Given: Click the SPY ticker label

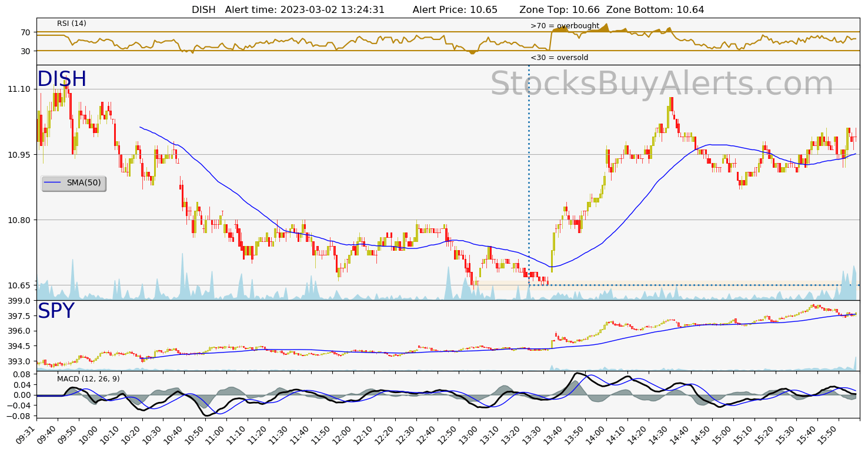Looking at the screenshot, I should tap(56, 311).
